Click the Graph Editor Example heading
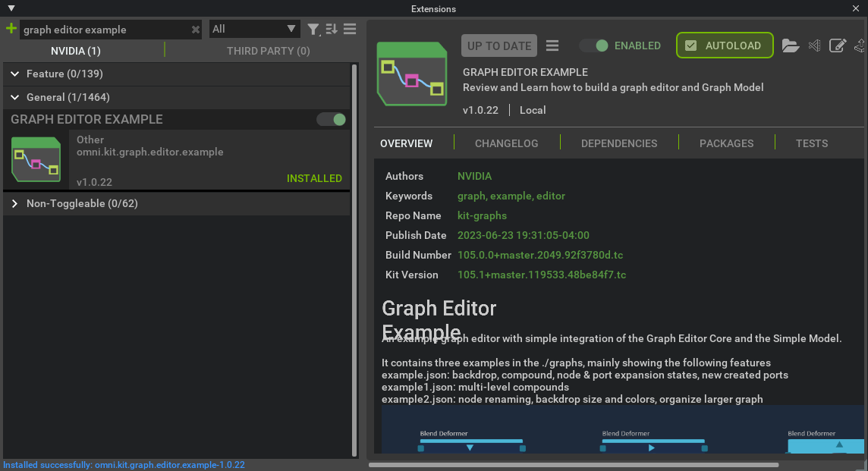Screen dimensions: 868x471 tap(439, 320)
